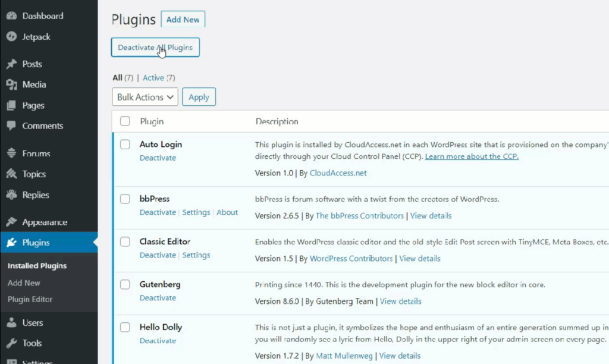Open Learn more about the CCP link
Screen dimensions: 609x364
click(x=472, y=156)
